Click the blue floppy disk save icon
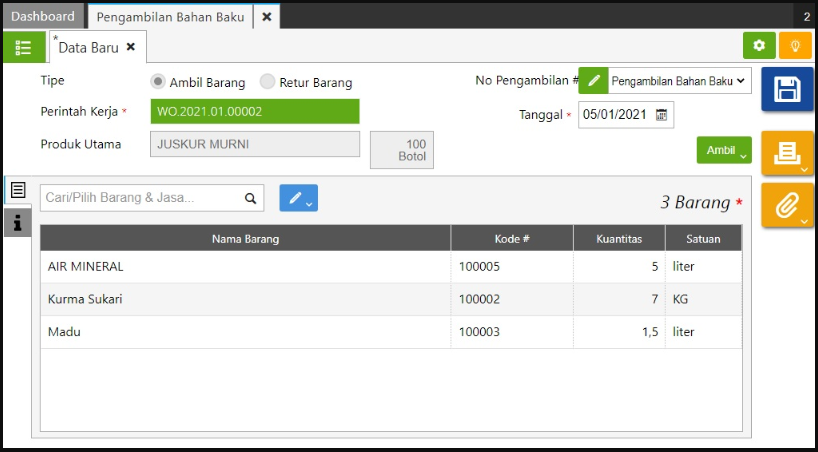This screenshot has height=452, width=818. pyautogui.click(x=787, y=89)
